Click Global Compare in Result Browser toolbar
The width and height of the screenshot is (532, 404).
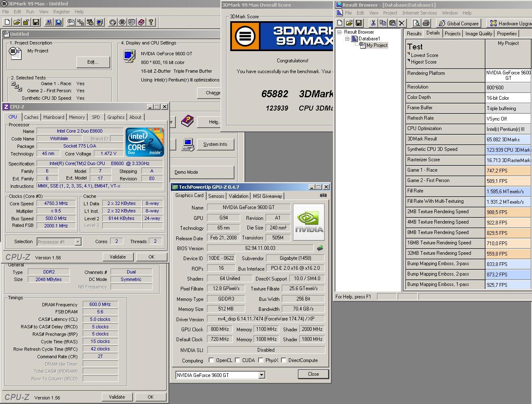pyautogui.click(x=459, y=23)
